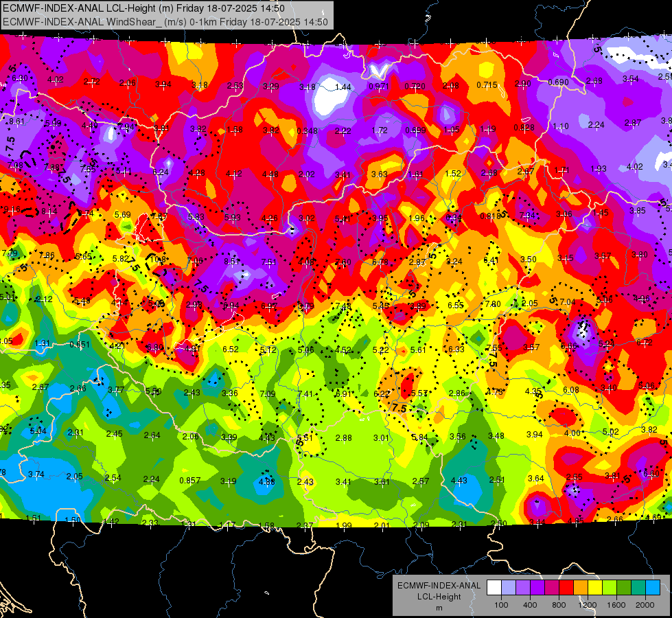The image size is (672, 618).
Task: Click the '800' legend tick label
Action: tap(559, 605)
